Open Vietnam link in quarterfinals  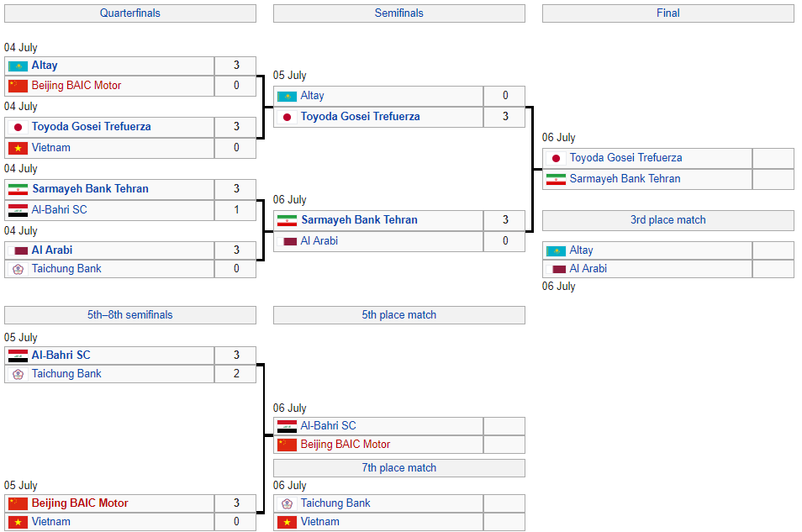(x=51, y=148)
